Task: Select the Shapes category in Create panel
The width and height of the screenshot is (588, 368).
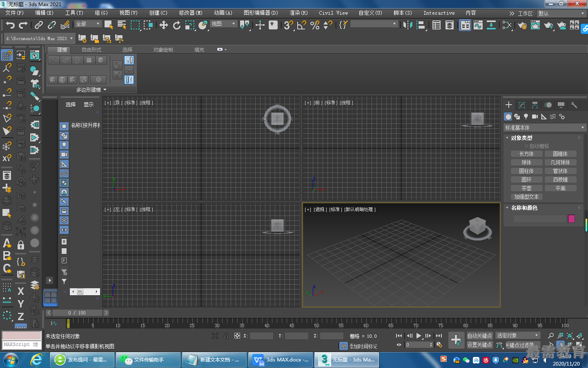Action: coord(517,117)
